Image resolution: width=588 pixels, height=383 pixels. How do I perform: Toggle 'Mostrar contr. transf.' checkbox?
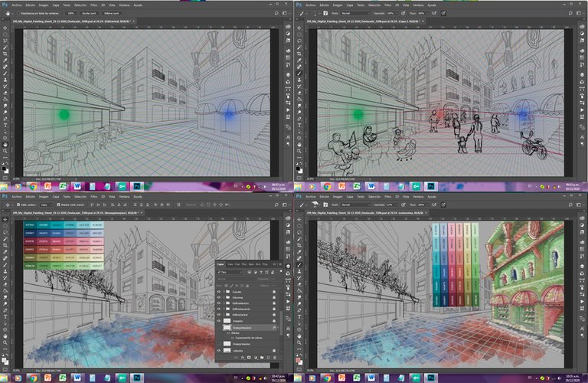point(58,205)
